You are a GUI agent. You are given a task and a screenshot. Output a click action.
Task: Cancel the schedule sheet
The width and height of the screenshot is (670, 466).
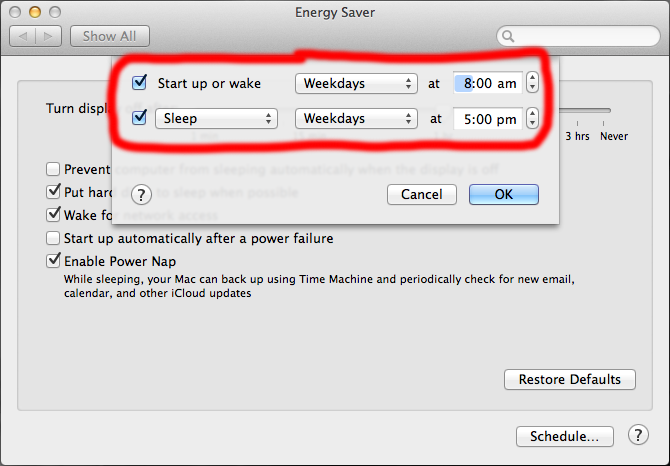[420, 194]
